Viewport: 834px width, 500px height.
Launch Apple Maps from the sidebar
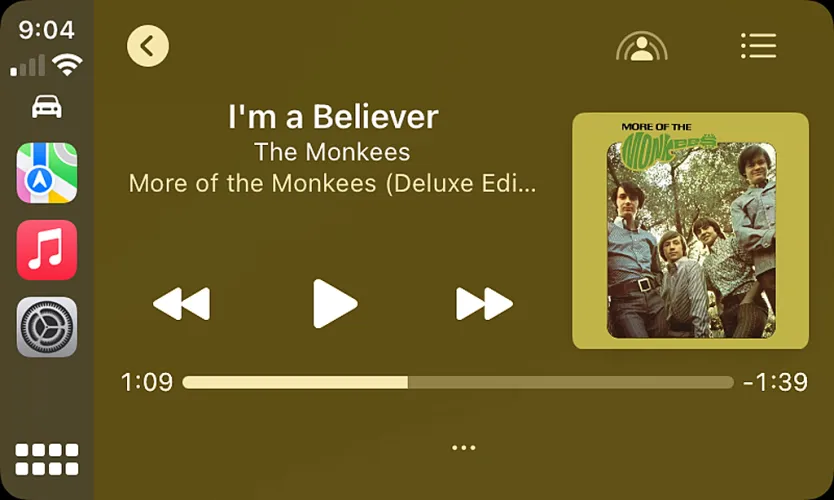pyautogui.click(x=47, y=173)
